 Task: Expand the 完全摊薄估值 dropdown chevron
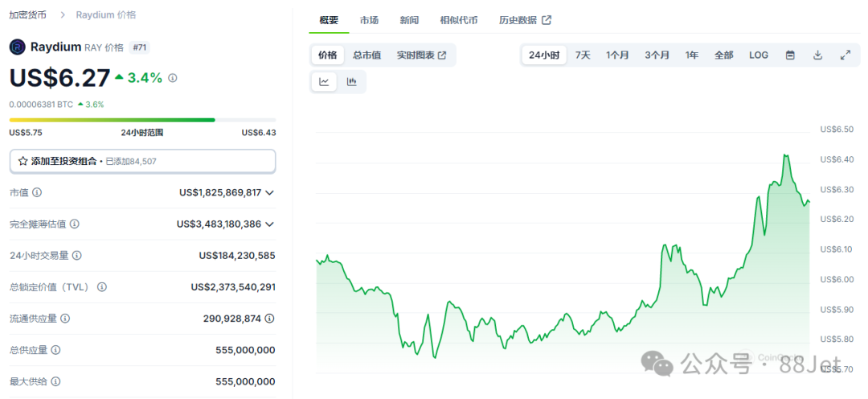click(269, 224)
